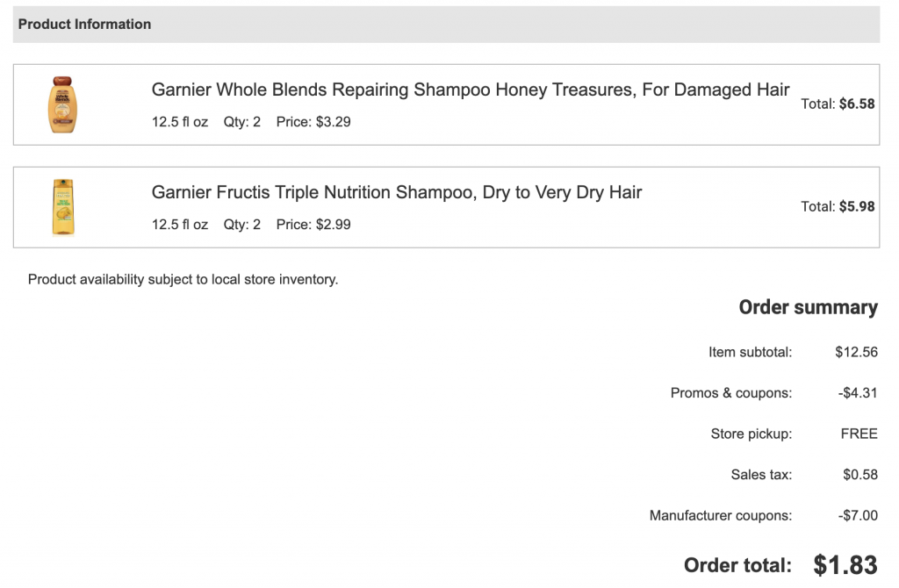Screen dimensions: 899x588
Task: Click the manufacturer coupons amount -$7.00
Action: 858,516
